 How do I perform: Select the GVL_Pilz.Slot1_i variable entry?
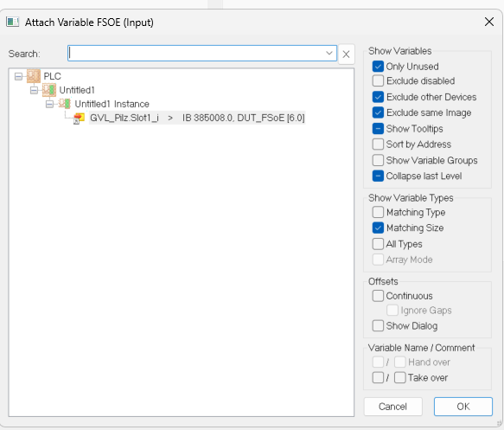tap(197, 118)
